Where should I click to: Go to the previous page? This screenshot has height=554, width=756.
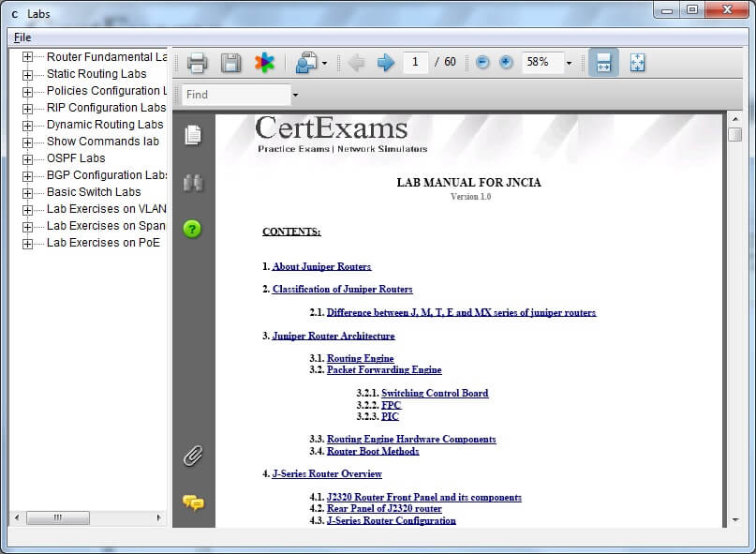(x=356, y=63)
